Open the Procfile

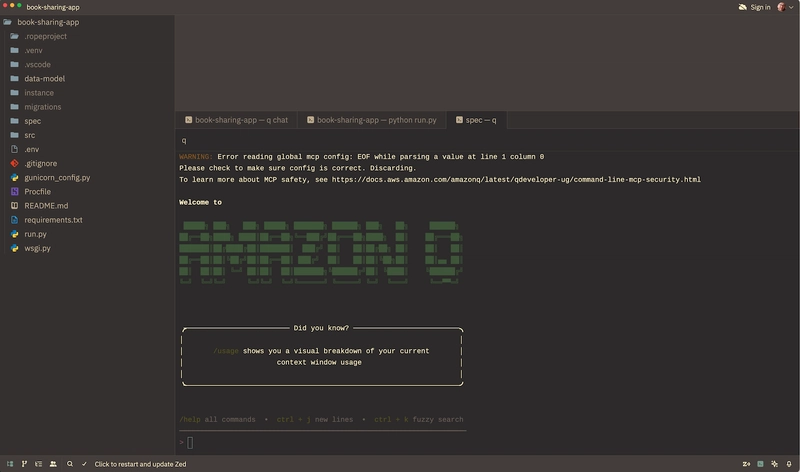[x=37, y=191]
